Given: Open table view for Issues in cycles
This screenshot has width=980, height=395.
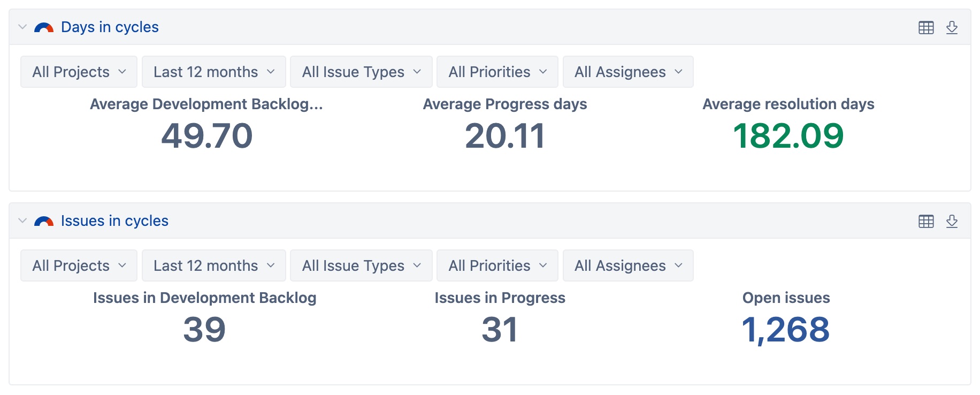Looking at the screenshot, I should [926, 222].
